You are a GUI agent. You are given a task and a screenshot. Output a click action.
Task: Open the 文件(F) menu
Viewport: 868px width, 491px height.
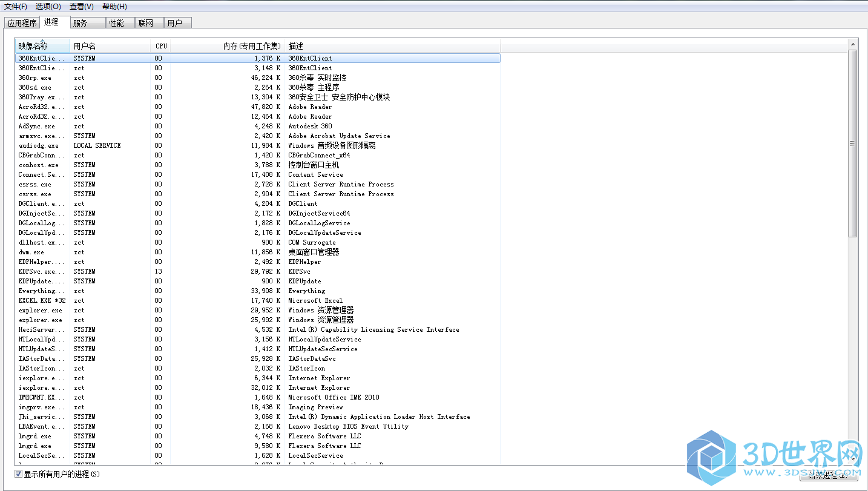16,7
